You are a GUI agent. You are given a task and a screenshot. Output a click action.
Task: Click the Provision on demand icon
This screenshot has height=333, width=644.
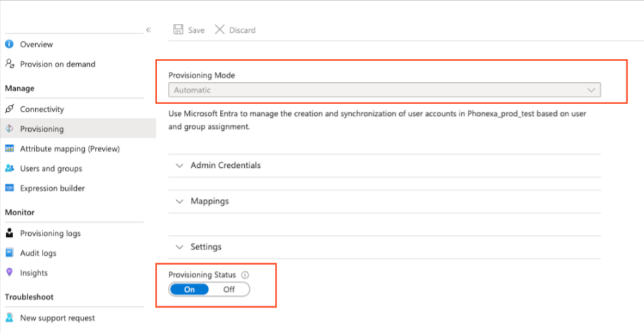click(x=10, y=64)
